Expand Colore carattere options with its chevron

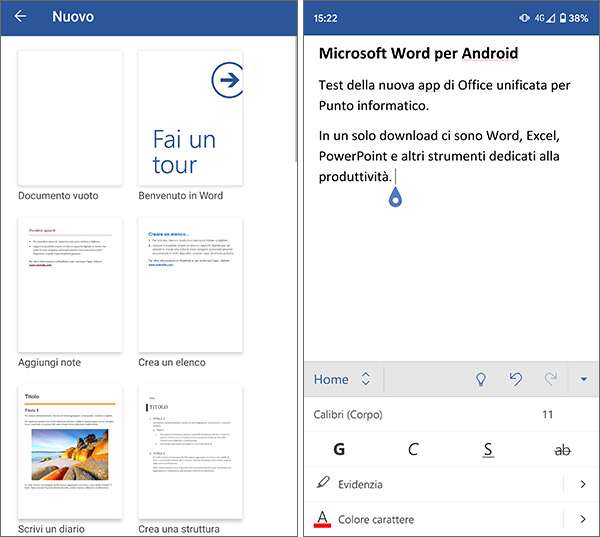point(583,519)
